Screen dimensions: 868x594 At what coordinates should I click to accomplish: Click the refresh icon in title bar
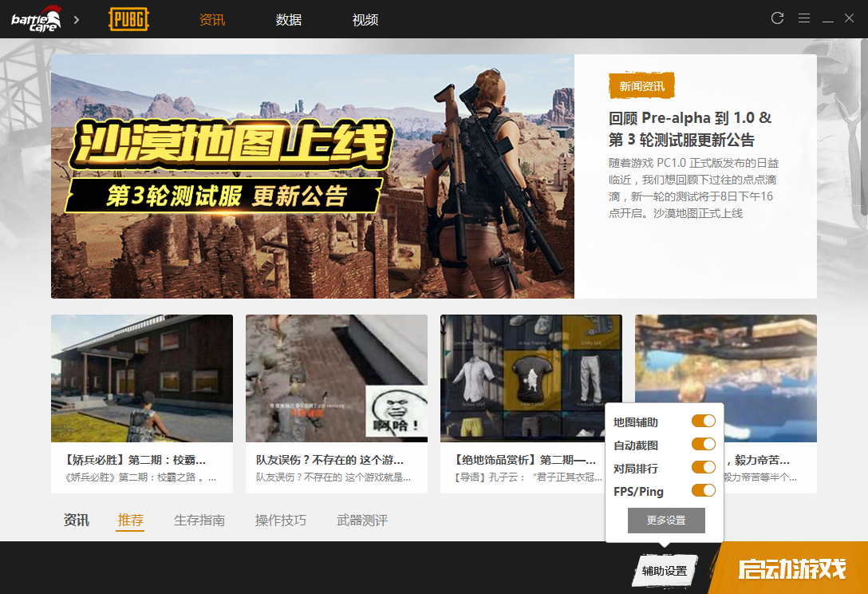click(x=777, y=18)
